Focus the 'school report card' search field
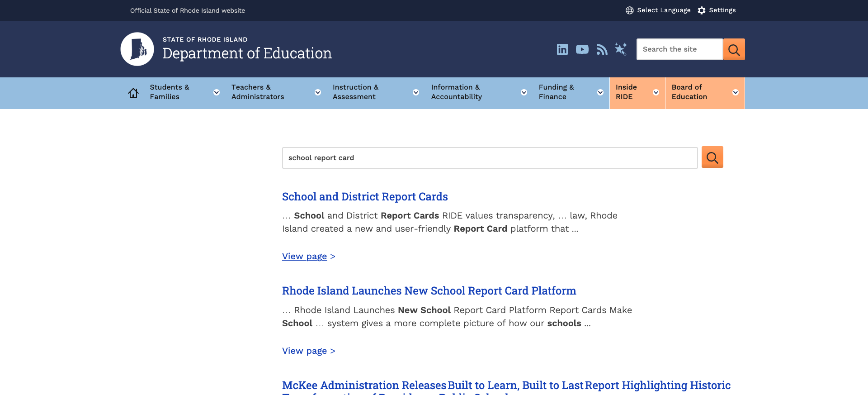Image resolution: width=868 pixels, height=395 pixels. coord(490,158)
